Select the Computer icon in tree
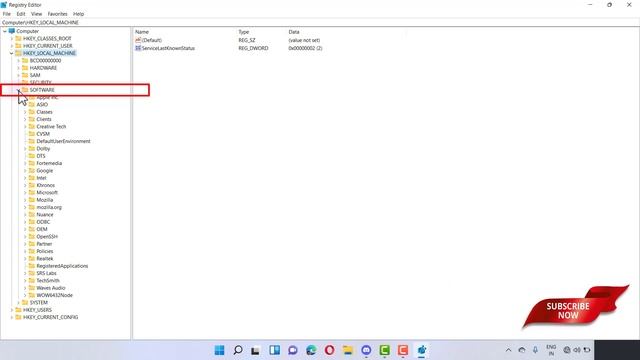The image size is (640, 360). point(12,31)
